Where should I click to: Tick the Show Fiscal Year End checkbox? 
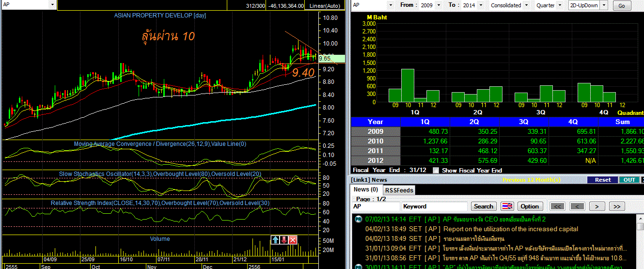pyautogui.click(x=436, y=170)
